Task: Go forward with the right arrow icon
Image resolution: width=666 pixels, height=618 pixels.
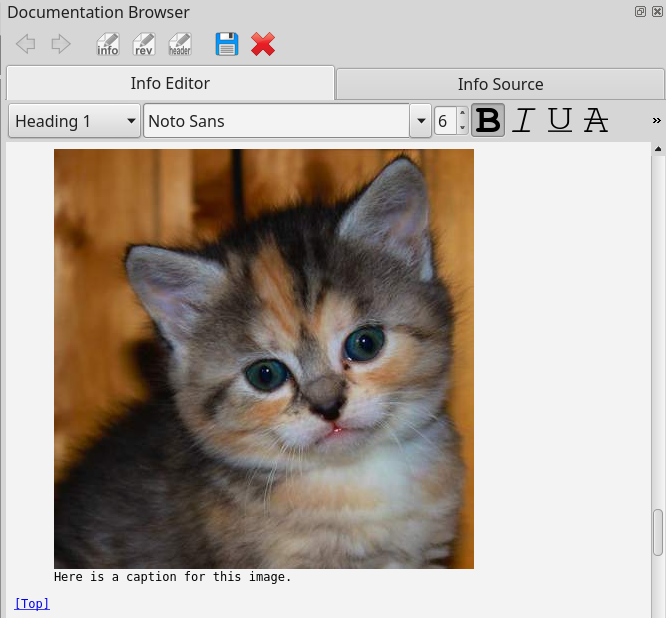Action: click(61, 44)
